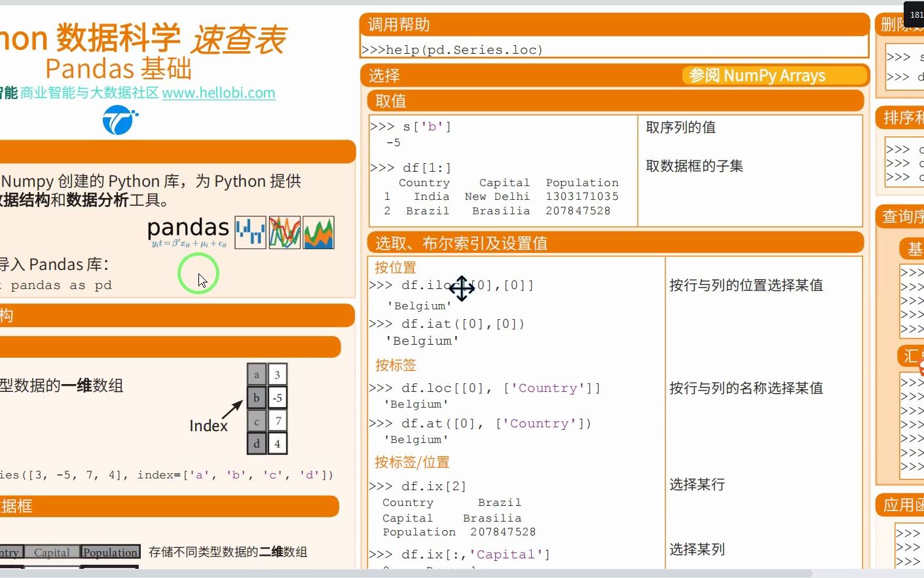Screen dimensions: 924x578
Task: Click the '-5' output under s['b']
Action: coord(393,143)
